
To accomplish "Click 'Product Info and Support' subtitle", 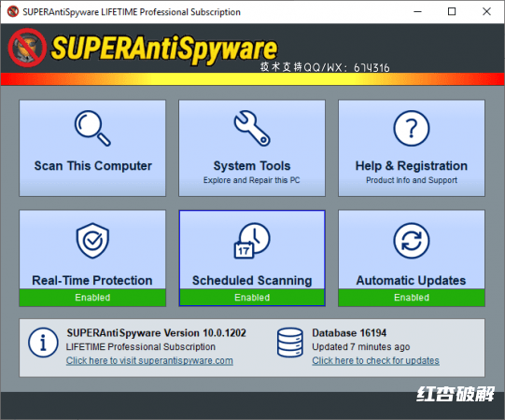I will pos(412,180).
